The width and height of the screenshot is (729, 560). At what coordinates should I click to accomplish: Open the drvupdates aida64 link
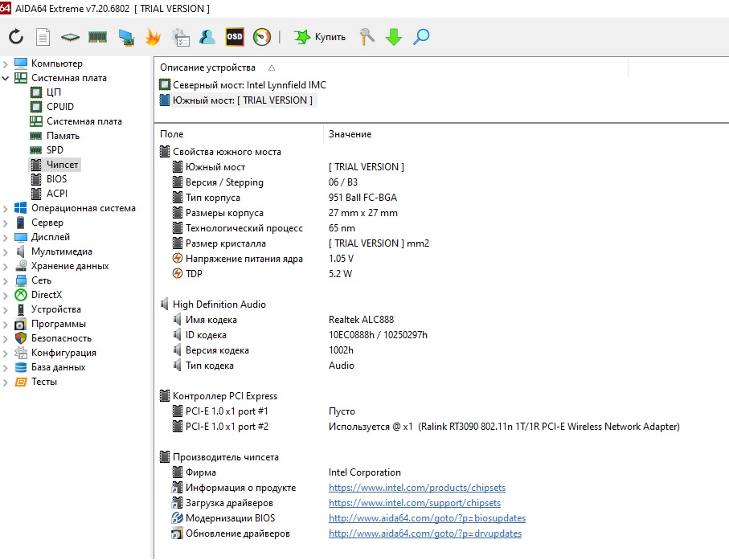click(x=425, y=533)
